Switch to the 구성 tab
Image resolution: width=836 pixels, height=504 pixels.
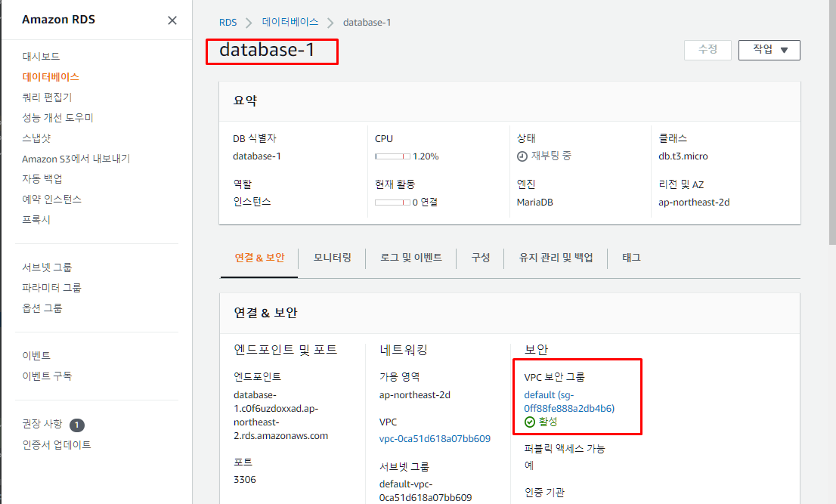(481, 258)
